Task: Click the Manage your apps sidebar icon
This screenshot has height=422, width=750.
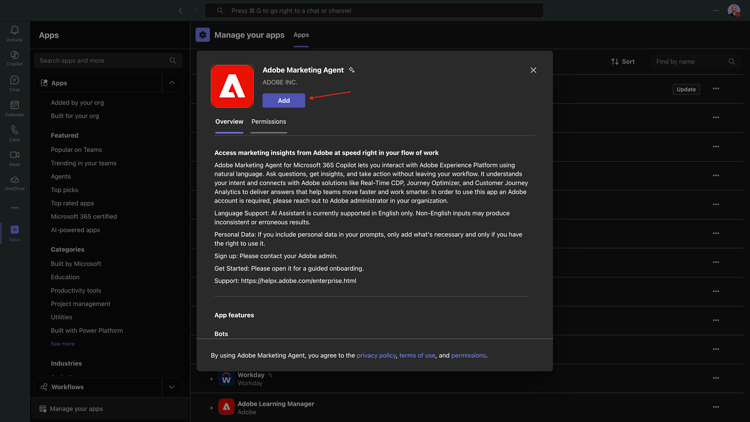Action: click(x=43, y=409)
